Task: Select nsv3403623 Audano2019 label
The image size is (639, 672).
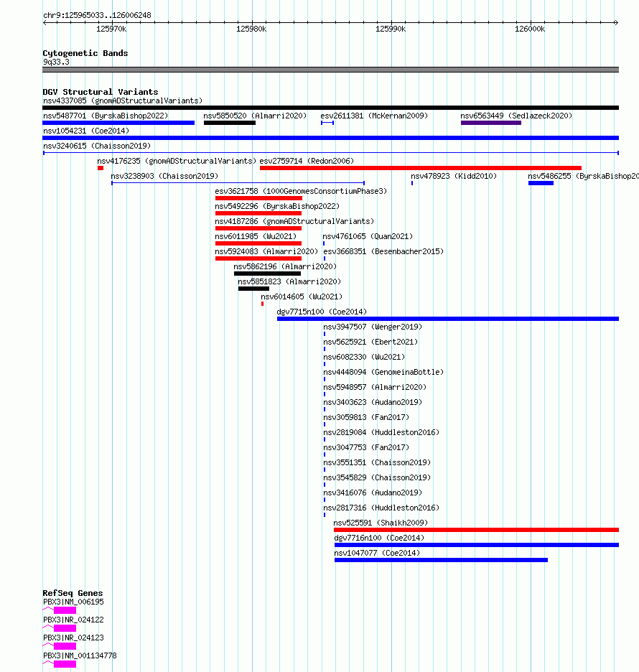Action: [373, 403]
